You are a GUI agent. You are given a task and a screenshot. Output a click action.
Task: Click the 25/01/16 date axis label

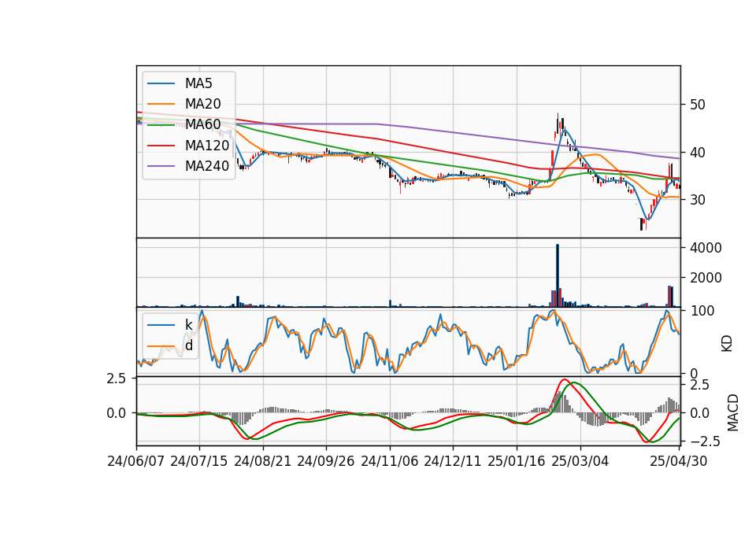click(517, 461)
